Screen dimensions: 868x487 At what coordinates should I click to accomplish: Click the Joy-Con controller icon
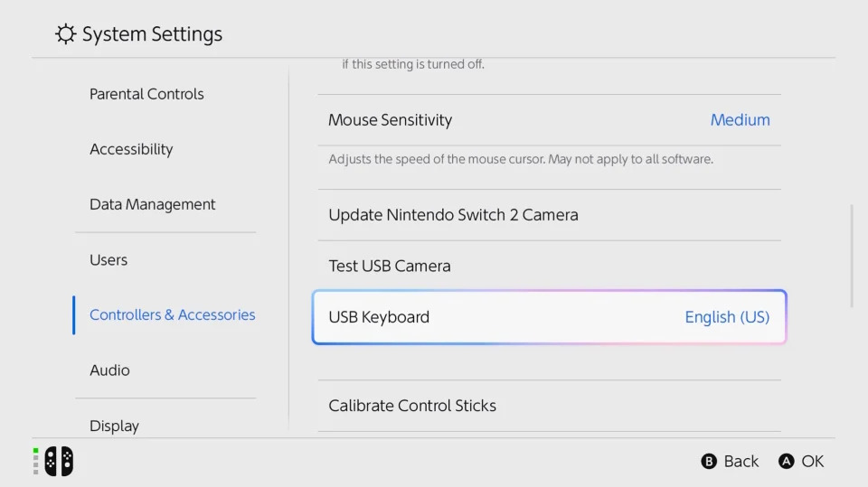pyautogui.click(x=59, y=462)
